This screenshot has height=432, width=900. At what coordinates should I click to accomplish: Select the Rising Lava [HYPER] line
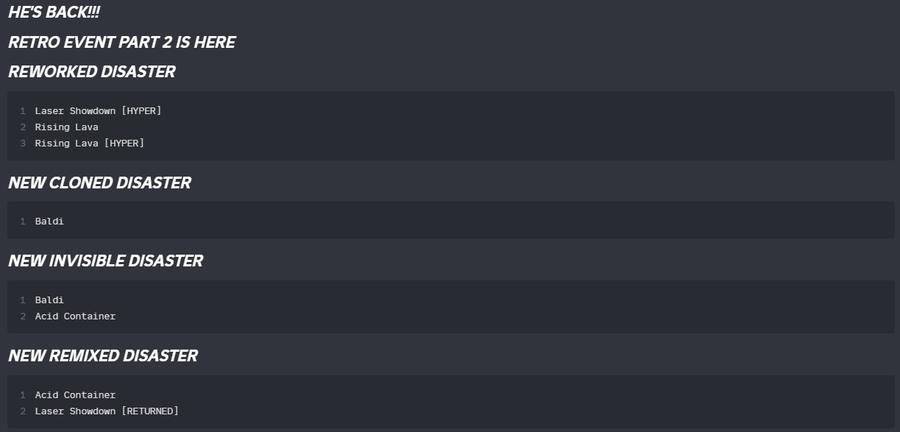point(90,143)
